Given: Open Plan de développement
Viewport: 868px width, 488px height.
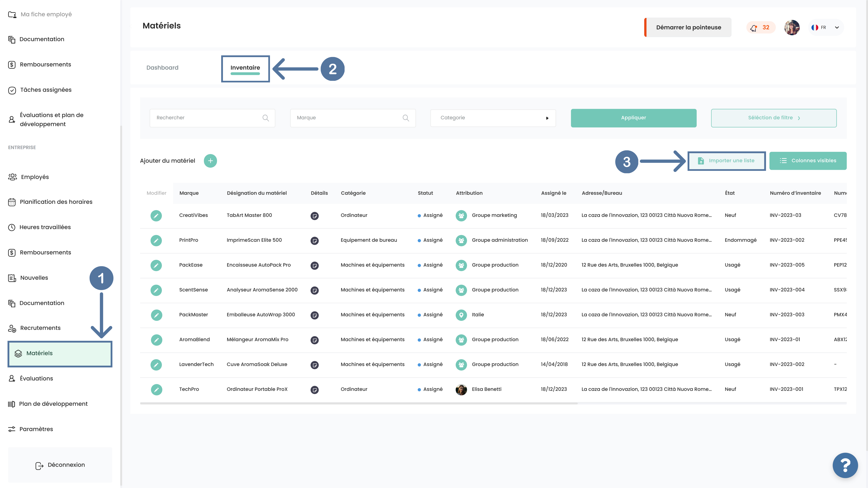Looking at the screenshot, I should pos(48,404).
